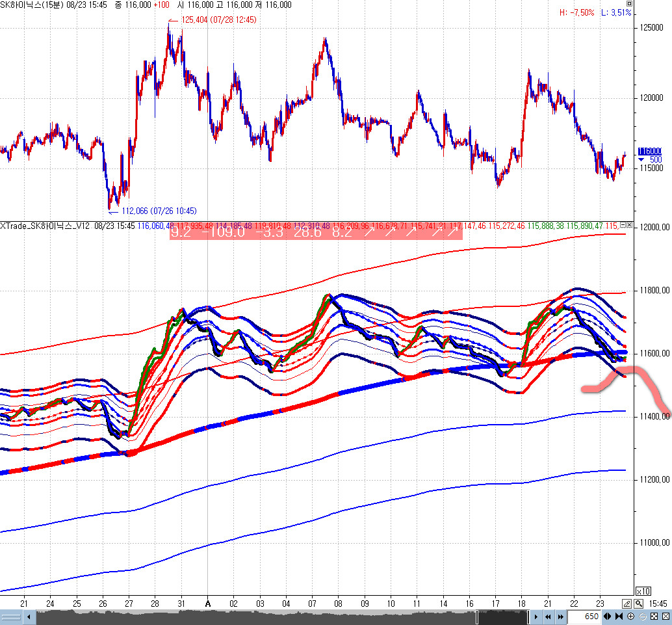
Task: Click the zoom-in plus circle icon
Action: tap(630, 617)
